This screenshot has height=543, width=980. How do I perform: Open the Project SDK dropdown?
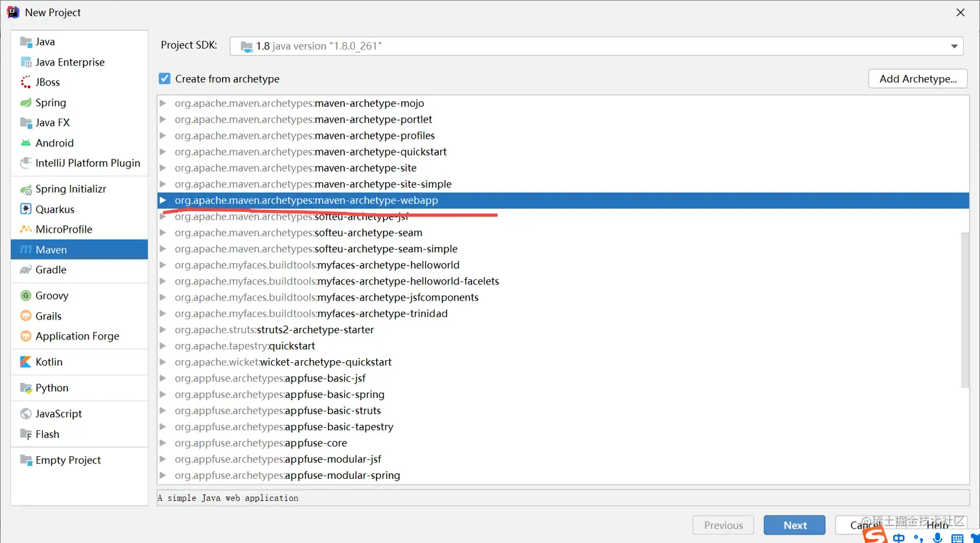[596, 46]
